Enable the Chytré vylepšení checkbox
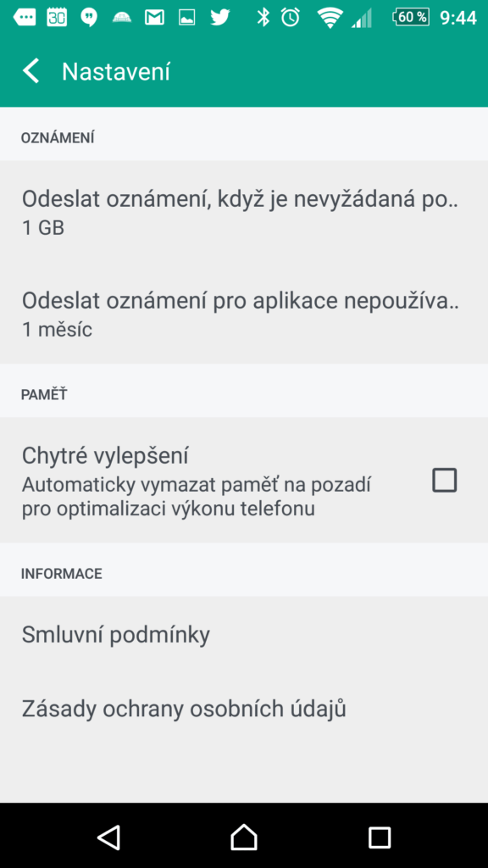 tap(444, 480)
